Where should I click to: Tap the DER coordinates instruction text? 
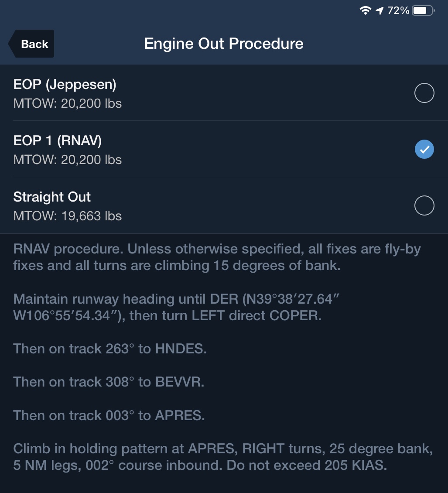[x=176, y=307]
